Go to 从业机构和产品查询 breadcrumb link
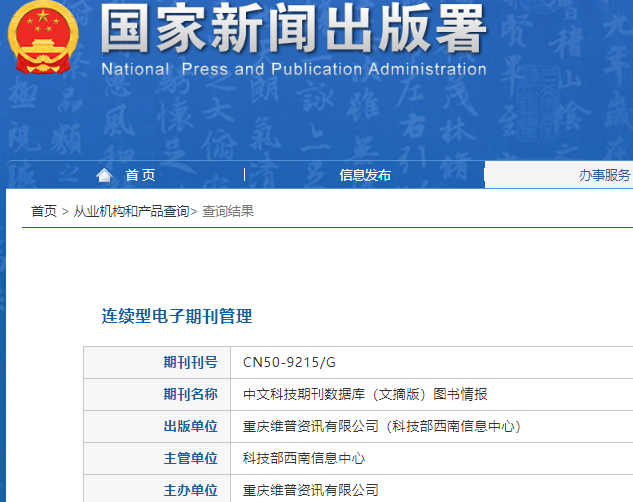The image size is (633, 502). tap(131, 211)
